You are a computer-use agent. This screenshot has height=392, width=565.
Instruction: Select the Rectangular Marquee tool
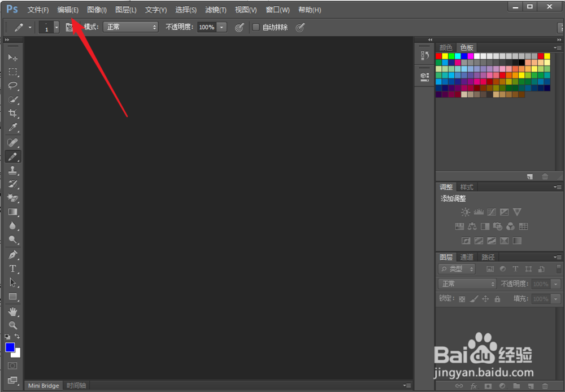[x=12, y=72]
